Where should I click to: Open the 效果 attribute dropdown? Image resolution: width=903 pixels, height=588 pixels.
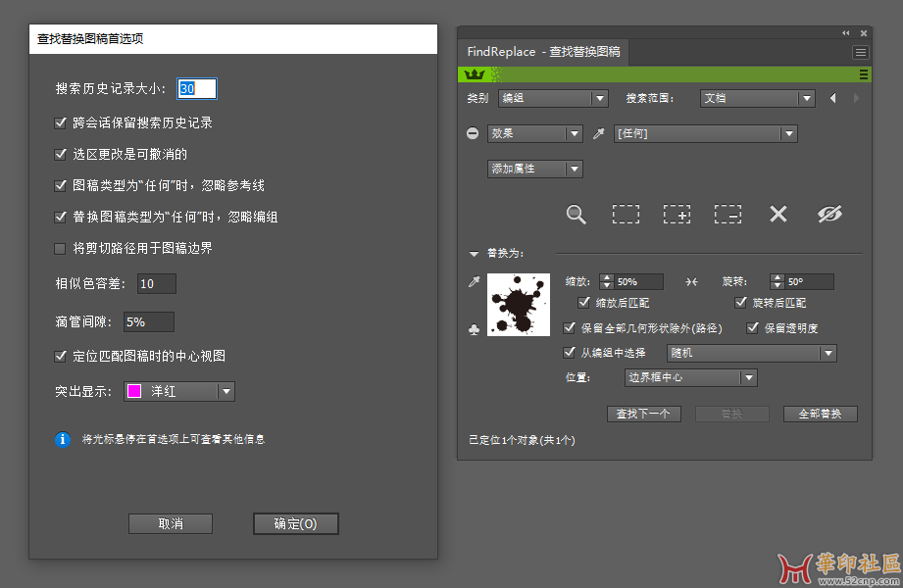click(x=534, y=133)
